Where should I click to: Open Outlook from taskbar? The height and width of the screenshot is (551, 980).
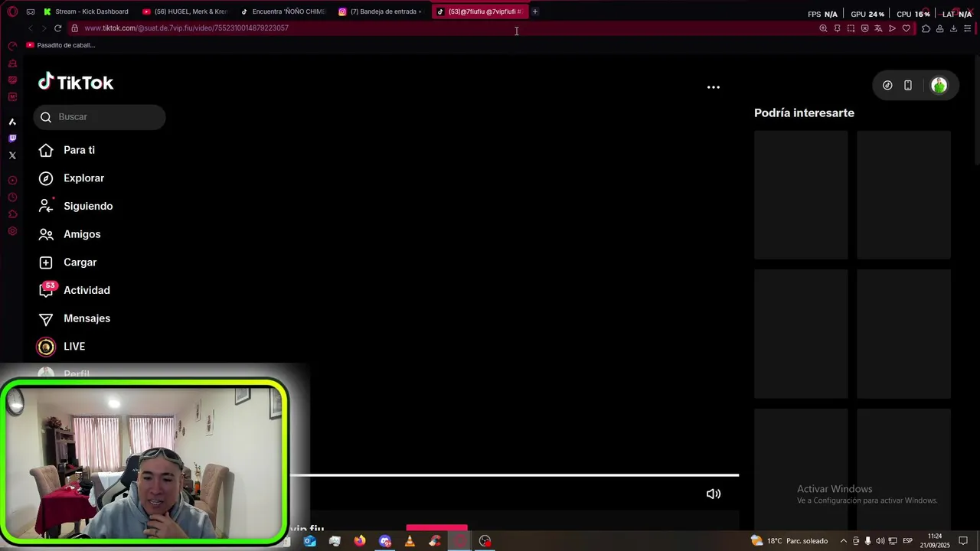(x=309, y=541)
